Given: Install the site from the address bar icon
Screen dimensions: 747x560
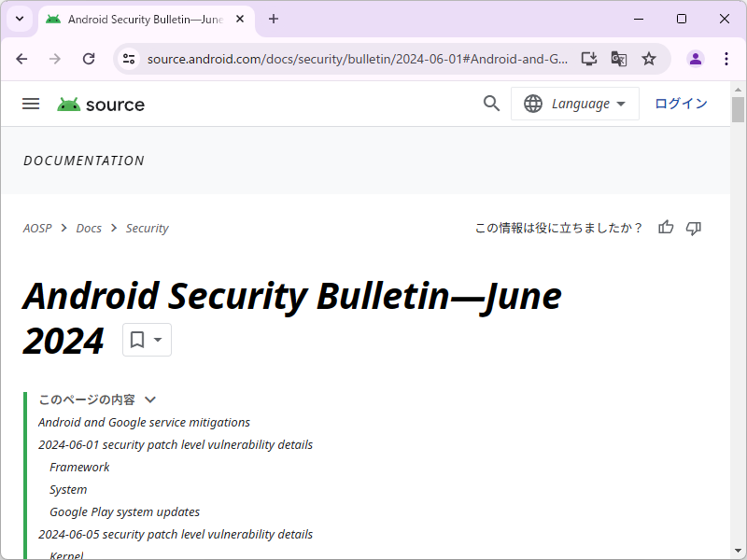Looking at the screenshot, I should click(x=588, y=58).
